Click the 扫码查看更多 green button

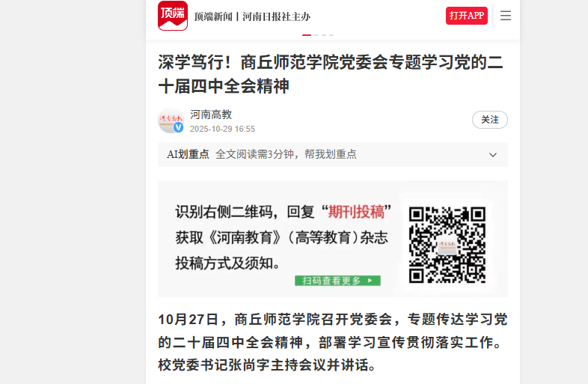337,281
